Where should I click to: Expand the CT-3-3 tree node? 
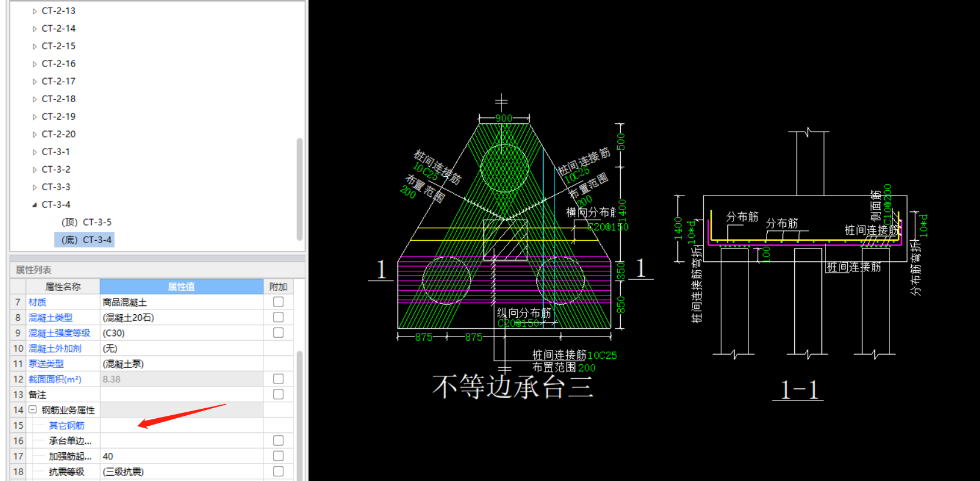(x=34, y=187)
